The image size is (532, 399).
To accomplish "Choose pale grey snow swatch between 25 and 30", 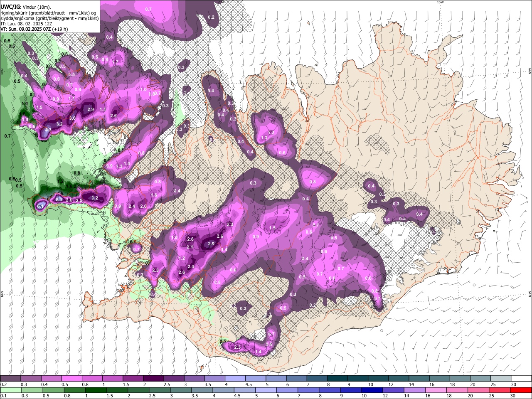I will (x=500, y=378).
